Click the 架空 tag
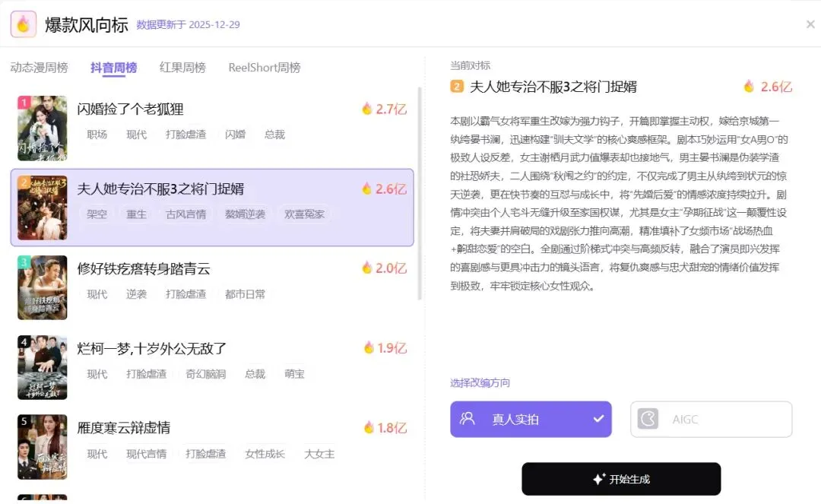Image resolution: width=821 pixels, height=504 pixels. pyautogui.click(x=97, y=214)
